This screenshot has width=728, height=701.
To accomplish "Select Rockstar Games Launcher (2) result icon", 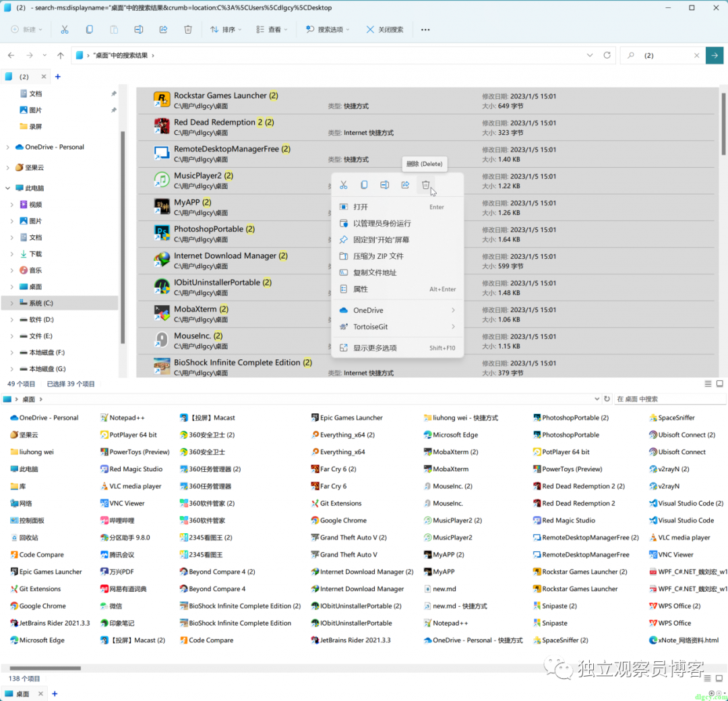I will click(x=162, y=99).
